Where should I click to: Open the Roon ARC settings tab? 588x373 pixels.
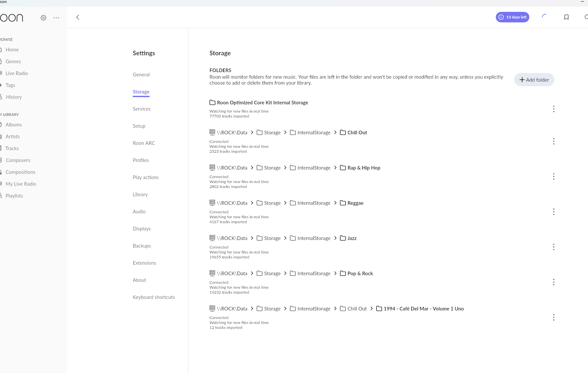coord(144,143)
